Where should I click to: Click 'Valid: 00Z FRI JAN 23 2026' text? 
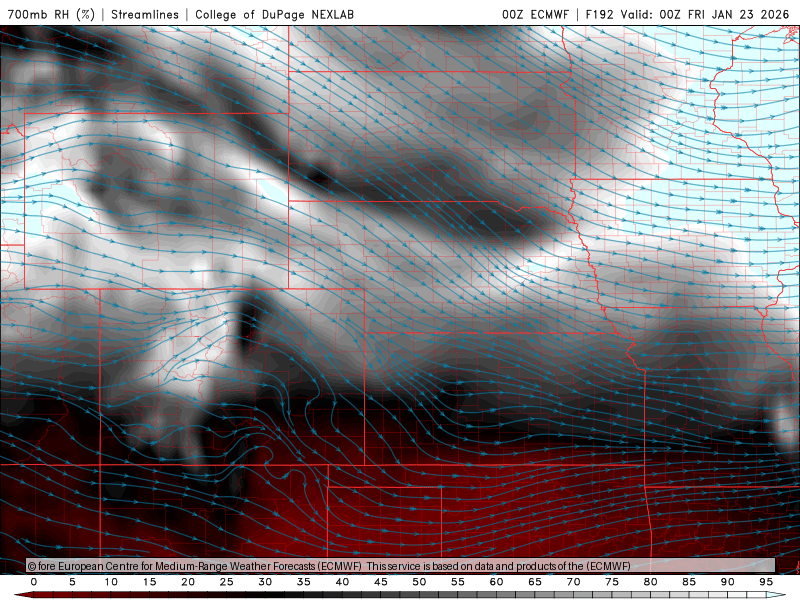click(705, 14)
